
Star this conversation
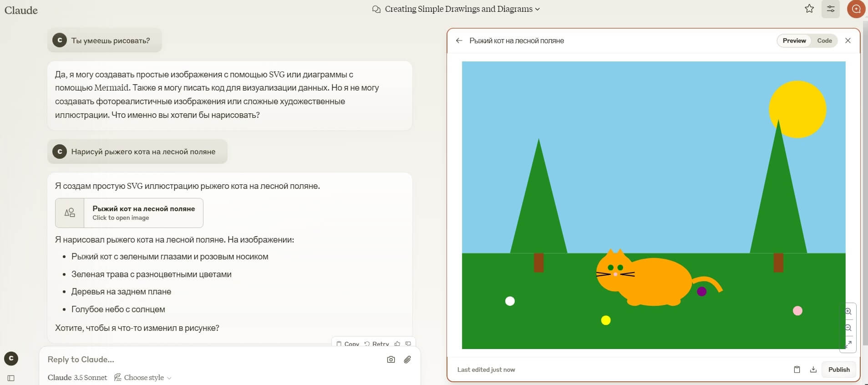[809, 9]
